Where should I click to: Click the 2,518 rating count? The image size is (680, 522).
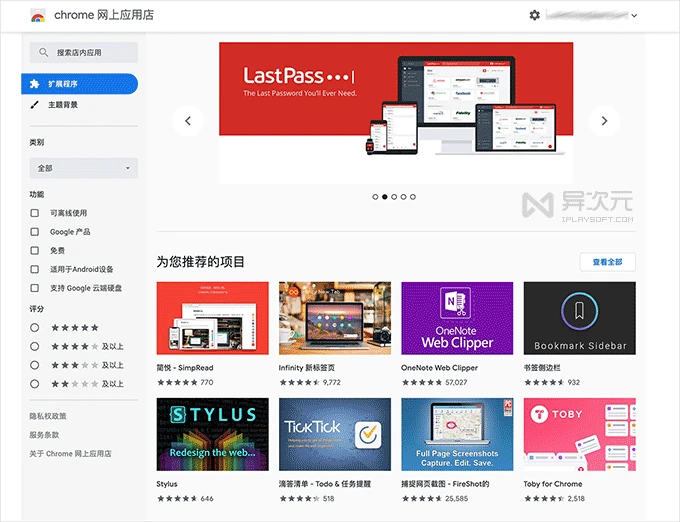click(576, 499)
